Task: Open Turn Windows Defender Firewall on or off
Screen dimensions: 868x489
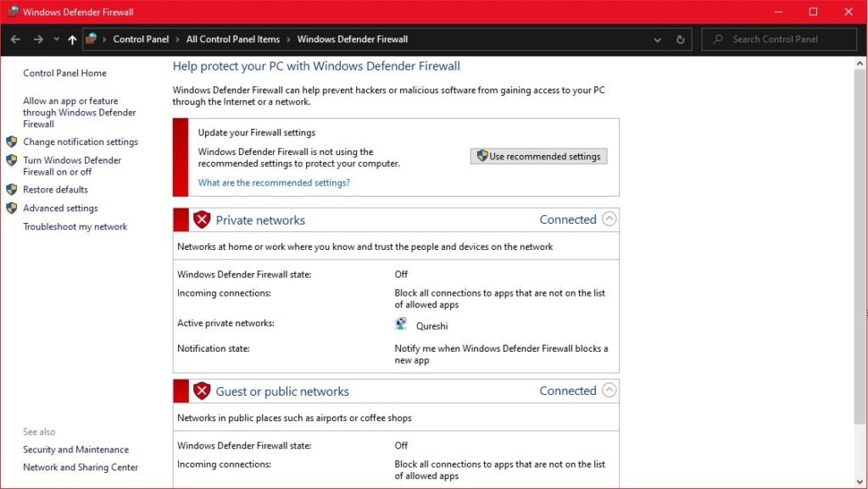Action: pos(71,166)
